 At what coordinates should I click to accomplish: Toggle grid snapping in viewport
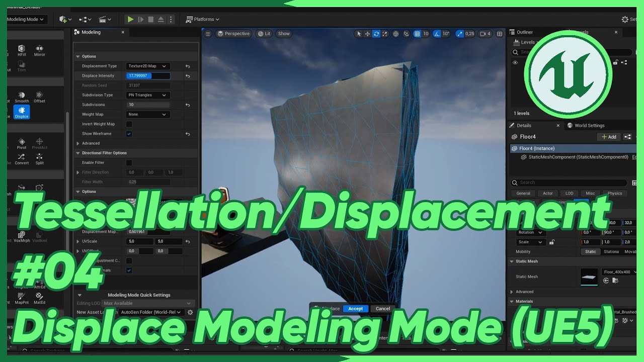pyautogui.click(x=417, y=34)
